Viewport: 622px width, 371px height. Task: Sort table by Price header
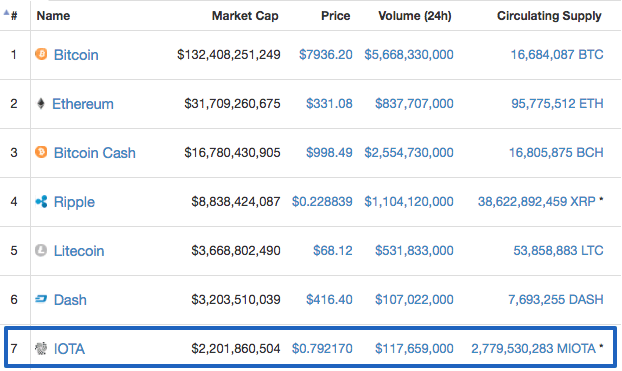[336, 16]
